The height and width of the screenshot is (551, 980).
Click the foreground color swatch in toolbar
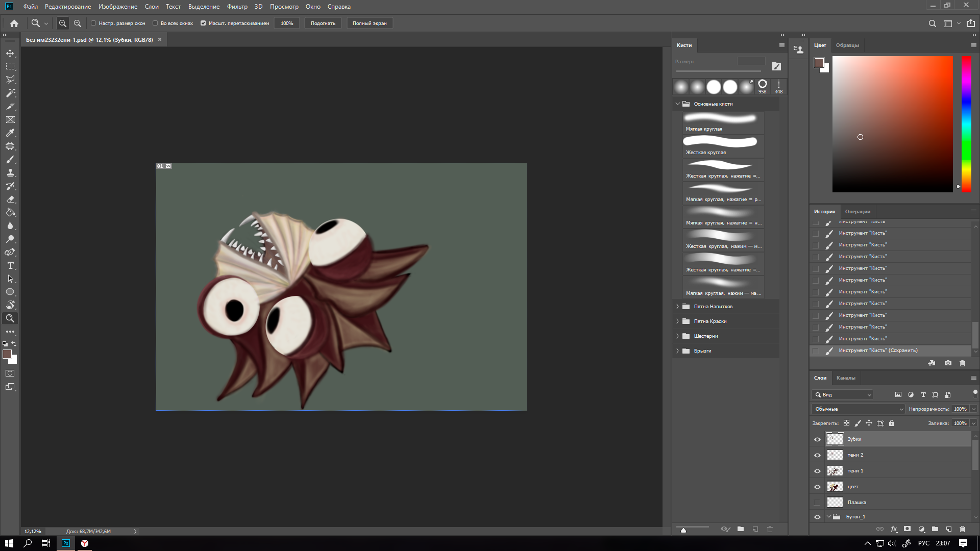click(7, 354)
